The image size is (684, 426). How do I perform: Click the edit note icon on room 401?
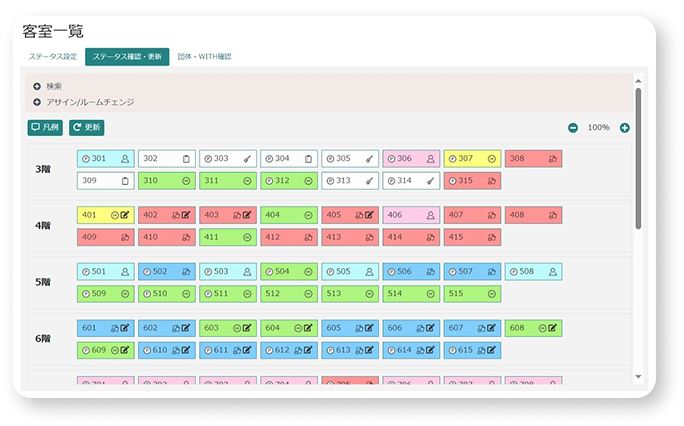(126, 215)
